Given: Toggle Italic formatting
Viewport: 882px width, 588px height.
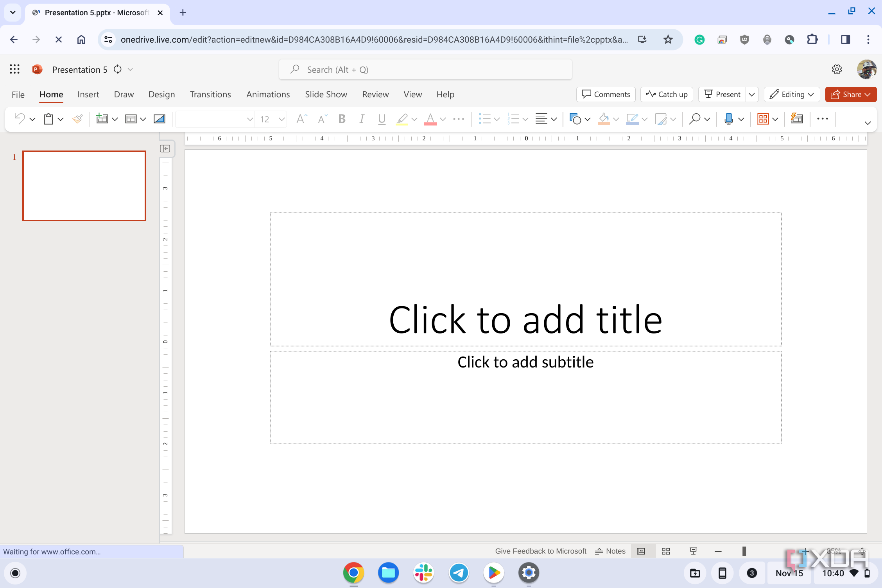Looking at the screenshot, I should point(362,119).
